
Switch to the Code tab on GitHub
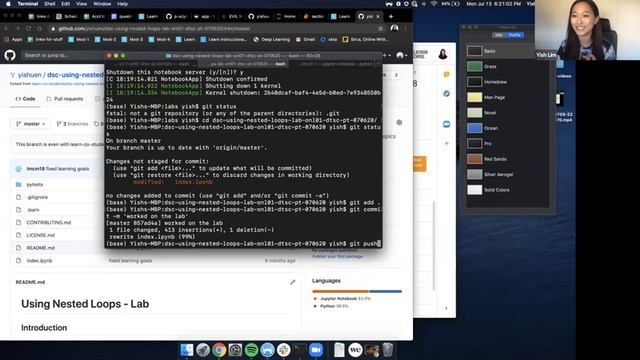click(25, 99)
